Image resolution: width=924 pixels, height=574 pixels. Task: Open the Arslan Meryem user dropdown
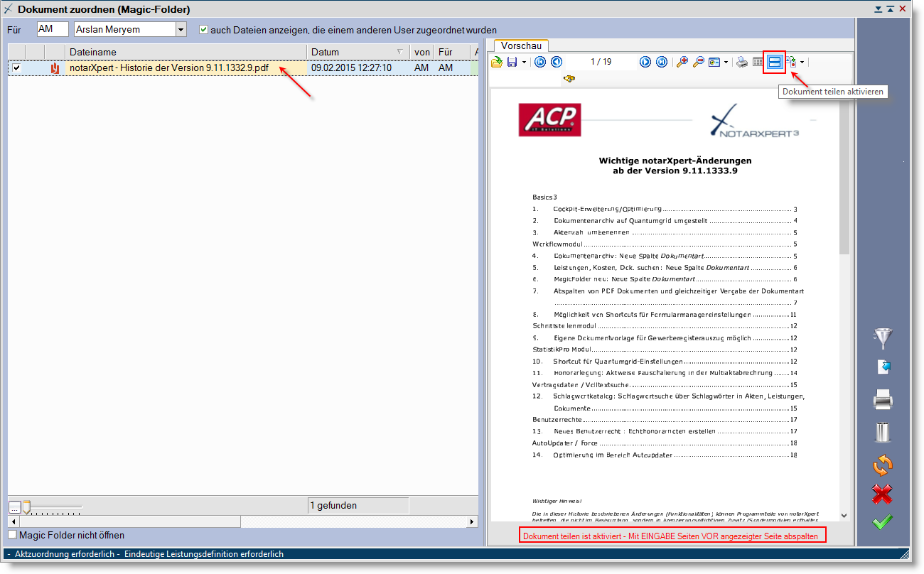pyautogui.click(x=181, y=30)
